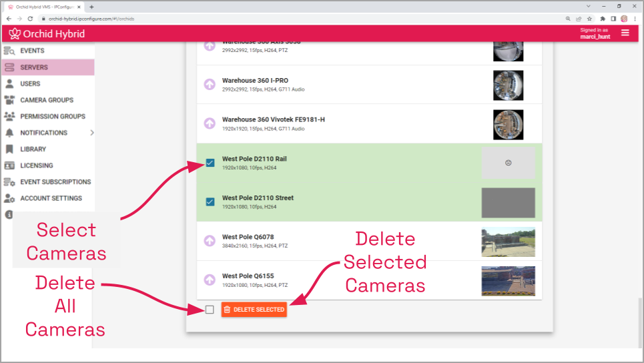644x363 pixels.
Task: Click the page vertical scrollbar
Action: click(x=640, y=323)
